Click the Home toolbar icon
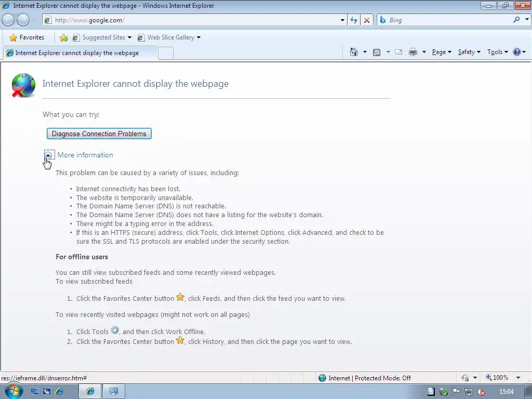Viewport: 532px width, 399px height. (x=353, y=52)
